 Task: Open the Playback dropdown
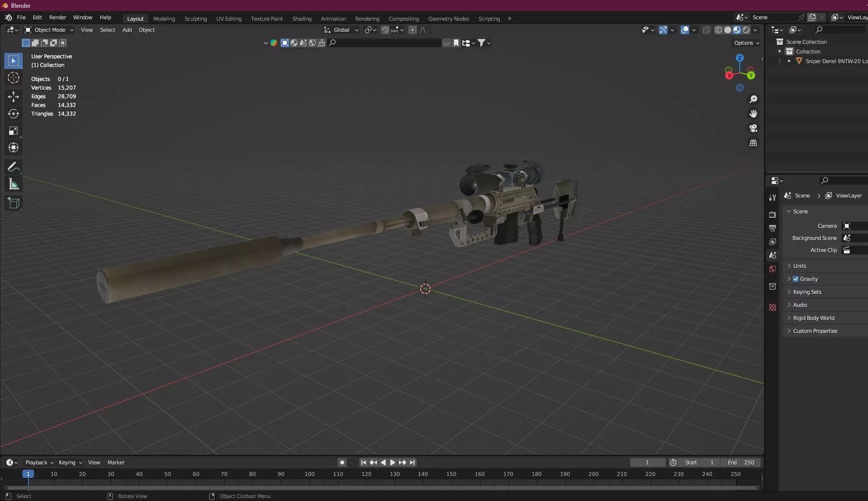[39, 462]
